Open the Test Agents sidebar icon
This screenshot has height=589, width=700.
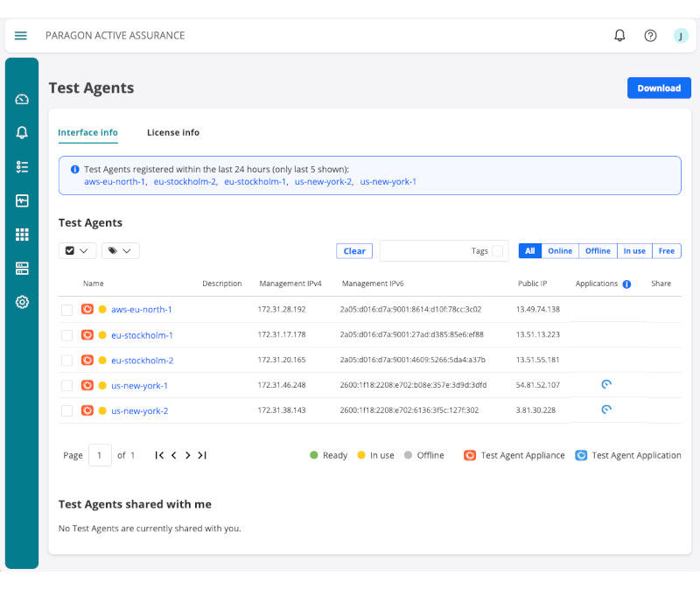pyautogui.click(x=22, y=269)
